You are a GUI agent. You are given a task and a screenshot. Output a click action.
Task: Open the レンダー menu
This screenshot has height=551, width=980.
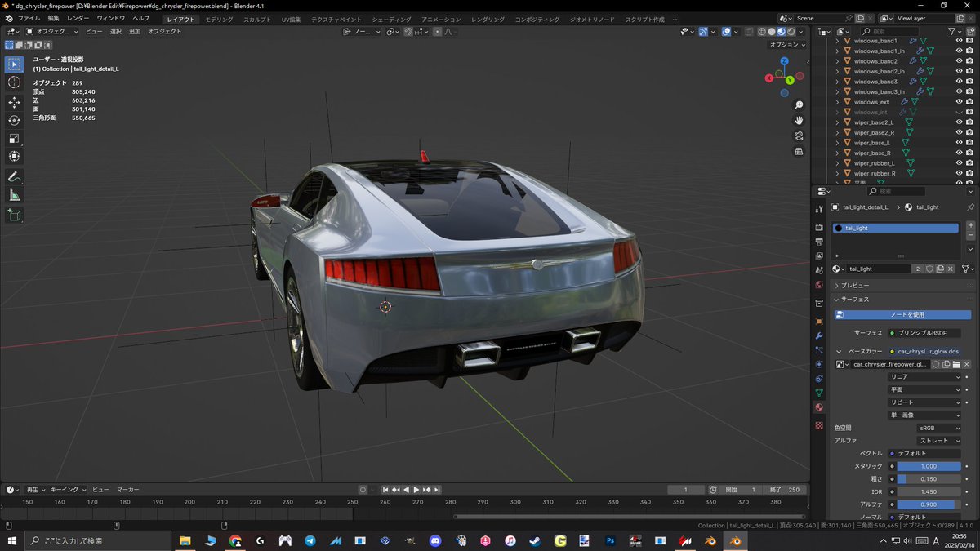point(78,18)
